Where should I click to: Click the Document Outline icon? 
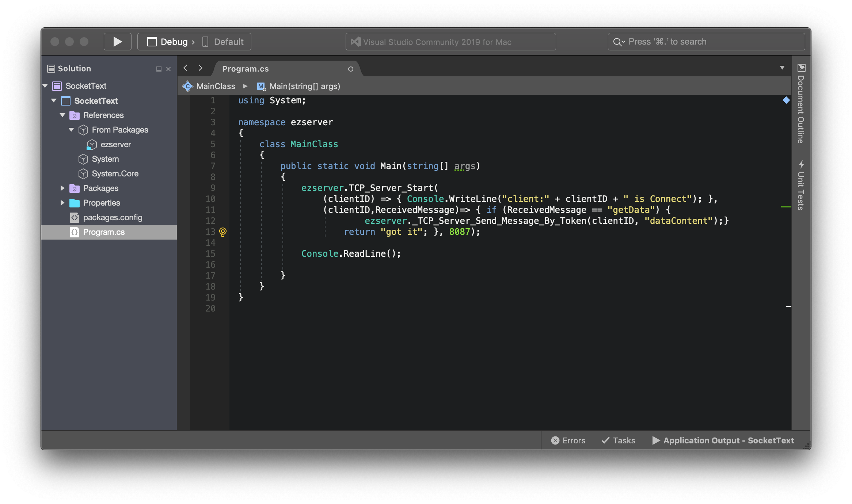801,68
